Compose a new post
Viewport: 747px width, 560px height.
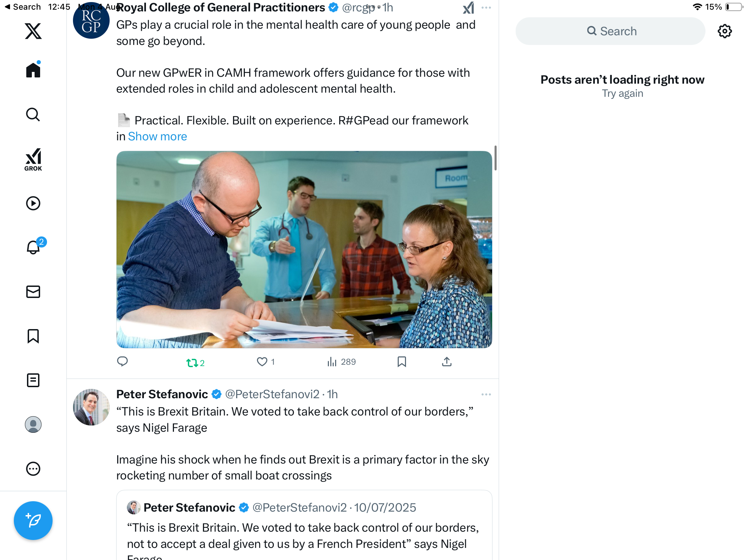click(x=33, y=521)
